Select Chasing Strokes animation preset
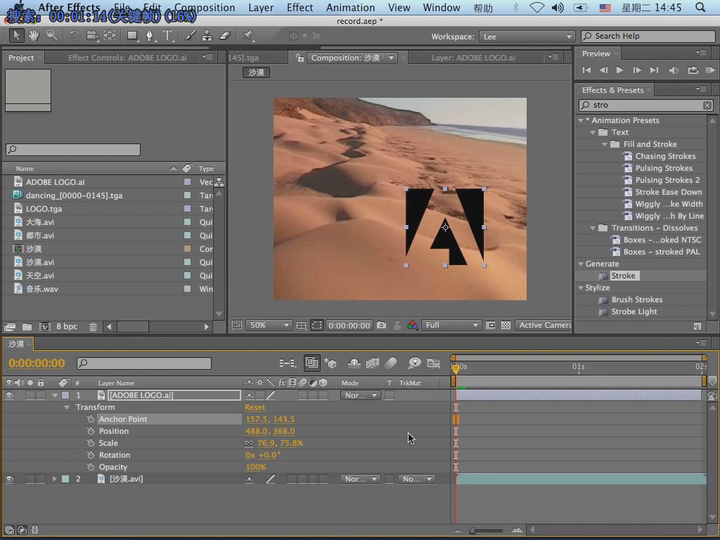Viewport: 720px width, 540px height. 665,156
